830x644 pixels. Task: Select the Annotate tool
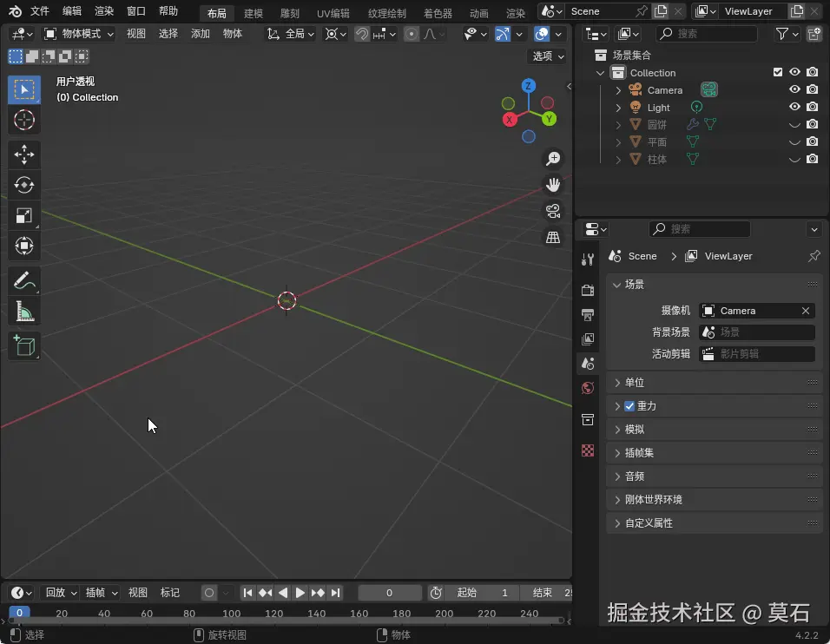coord(24,279)
